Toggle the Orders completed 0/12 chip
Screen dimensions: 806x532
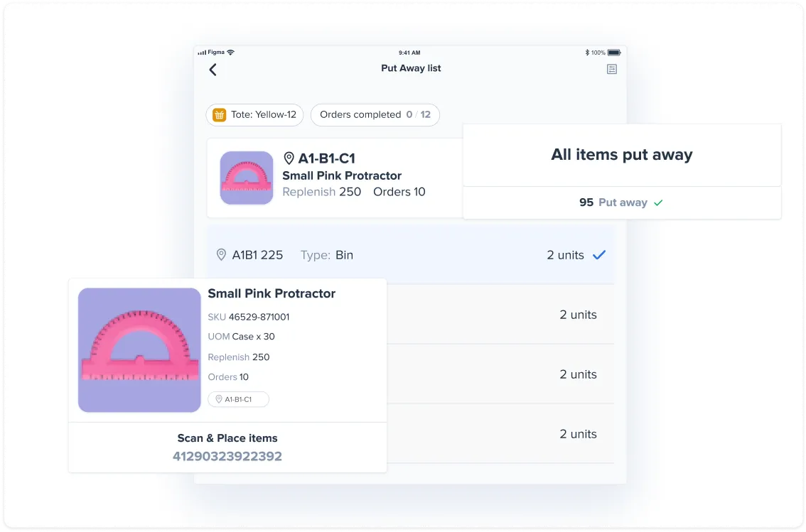click(x=375, y=114)
